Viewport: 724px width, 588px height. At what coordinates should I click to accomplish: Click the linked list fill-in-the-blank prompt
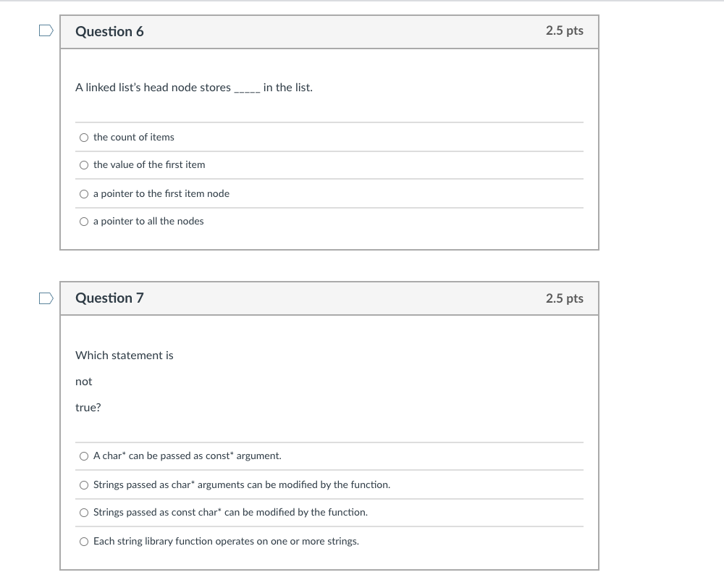[193, 87]
